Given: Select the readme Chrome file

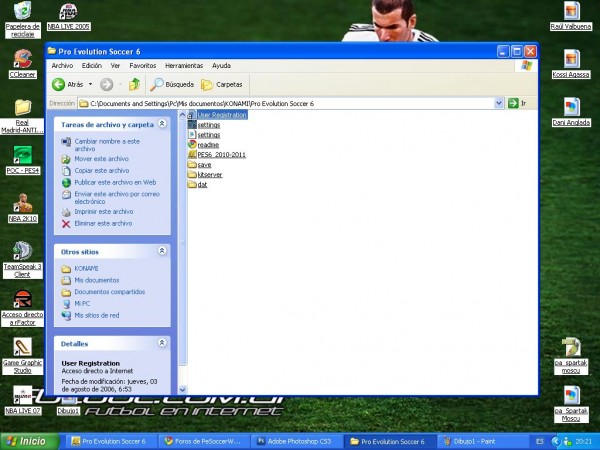Looking at the screenshot, I should [x=204, y=145].
